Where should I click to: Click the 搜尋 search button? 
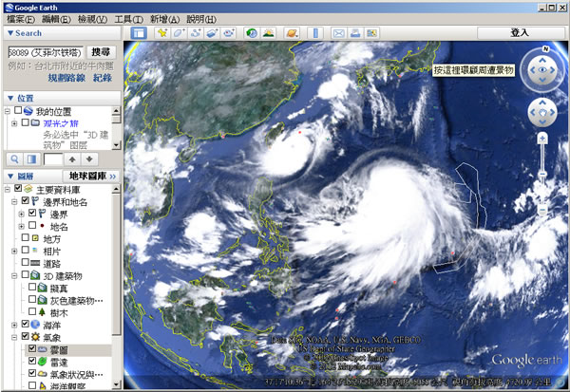click(x=101, y=51)
